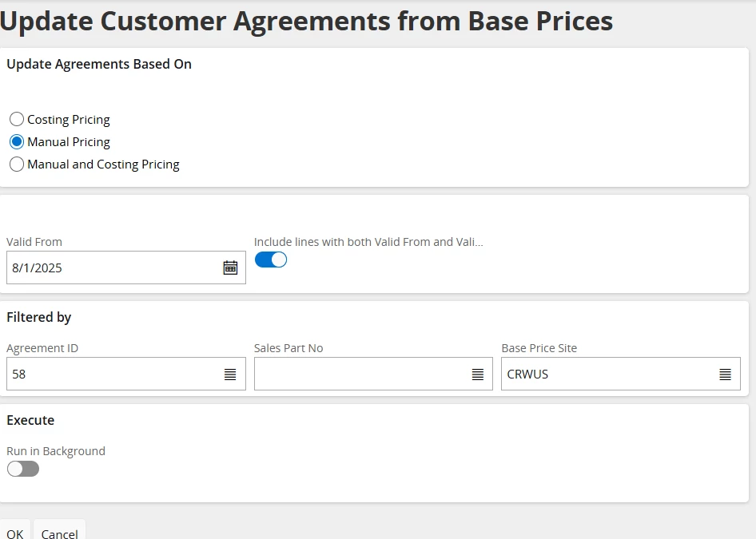The width and height of the screenshot is (756, 539).
Task: Open the Sales Part No value list
Action: [x=477, y=374]
